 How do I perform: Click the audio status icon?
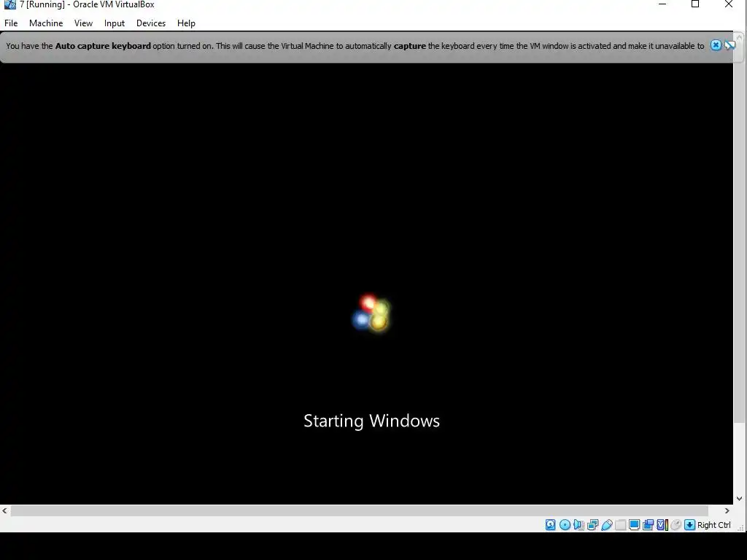[x=578, y=525]
